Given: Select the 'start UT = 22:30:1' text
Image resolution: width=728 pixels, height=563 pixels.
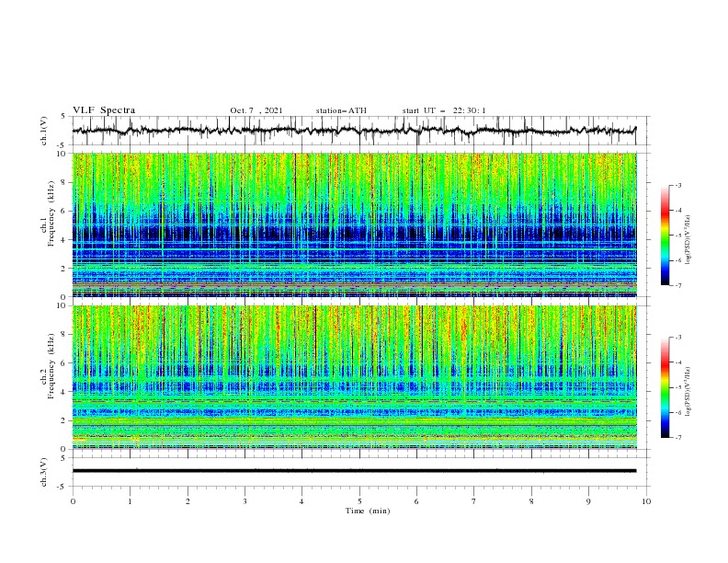Looking at the screenshot, I should (x=444, y=110).
